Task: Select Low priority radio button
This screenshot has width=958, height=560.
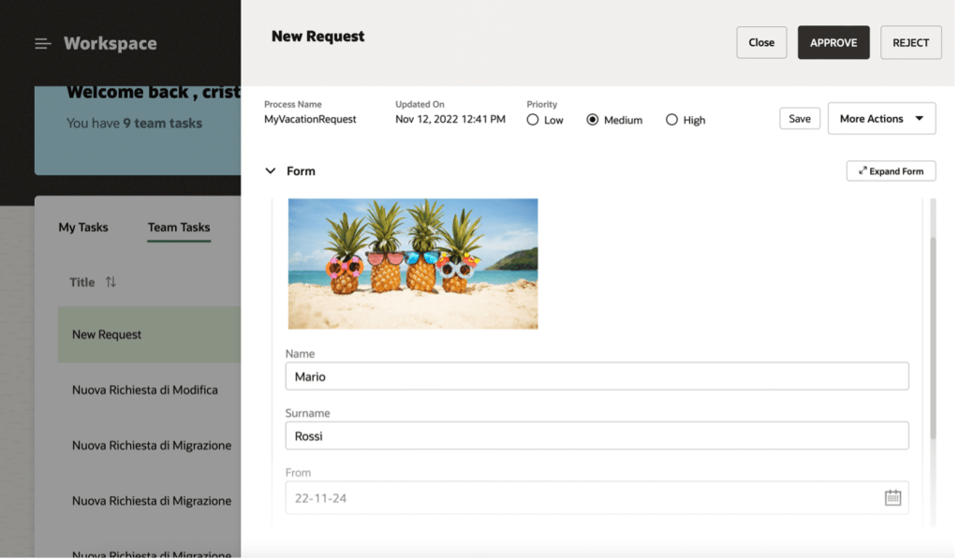Action: pyautogui.click(x=533, y=120)
